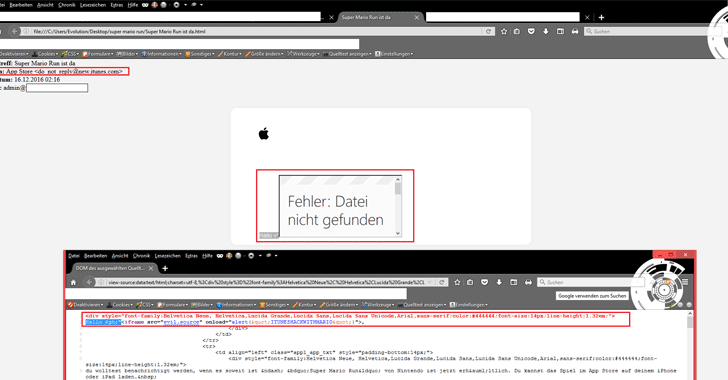Click Apple logo in email body

click(x=264, y=134)
